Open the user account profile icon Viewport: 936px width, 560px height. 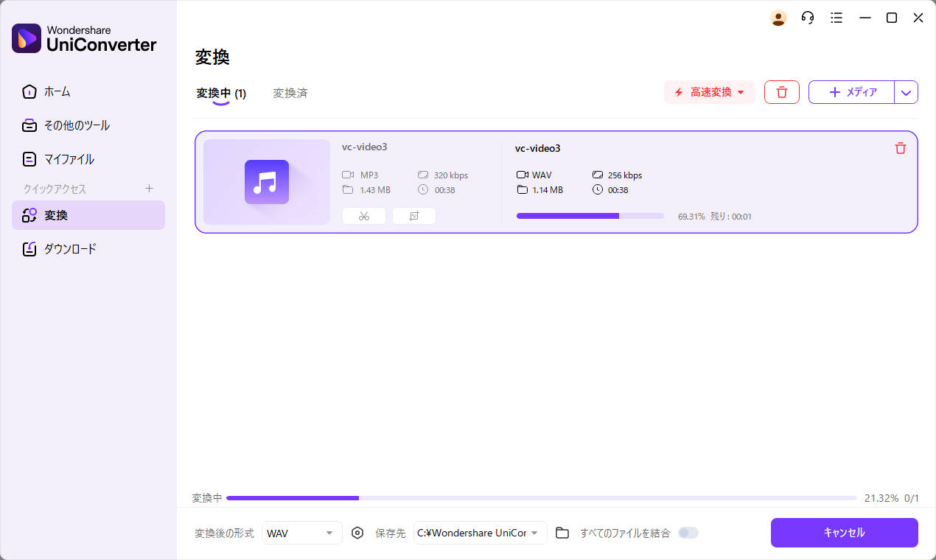[x=778, y=18]
